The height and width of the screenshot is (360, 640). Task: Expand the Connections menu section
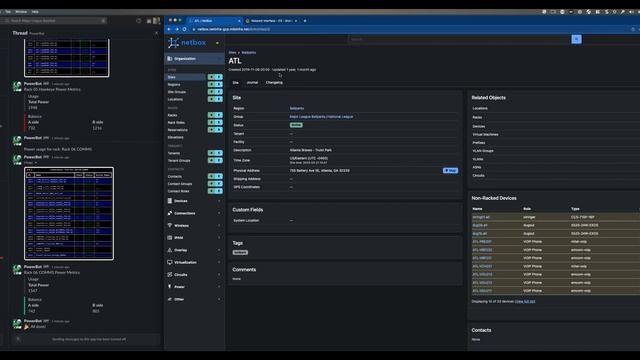[x=194, y=213]
